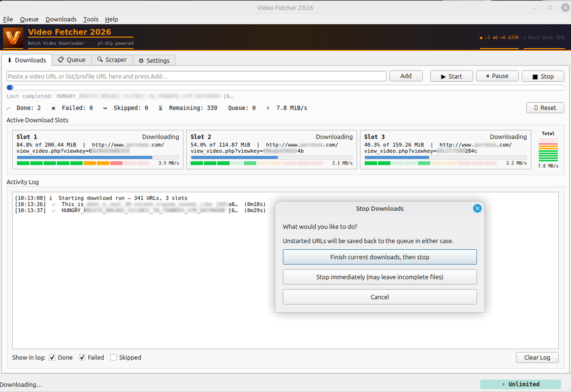Image resolution: width=571 pixels, height=392 pixels.
Task: Click Cancel in the Stop Downloads dialog
Action: pyautogui.click(x=380, y=297)
